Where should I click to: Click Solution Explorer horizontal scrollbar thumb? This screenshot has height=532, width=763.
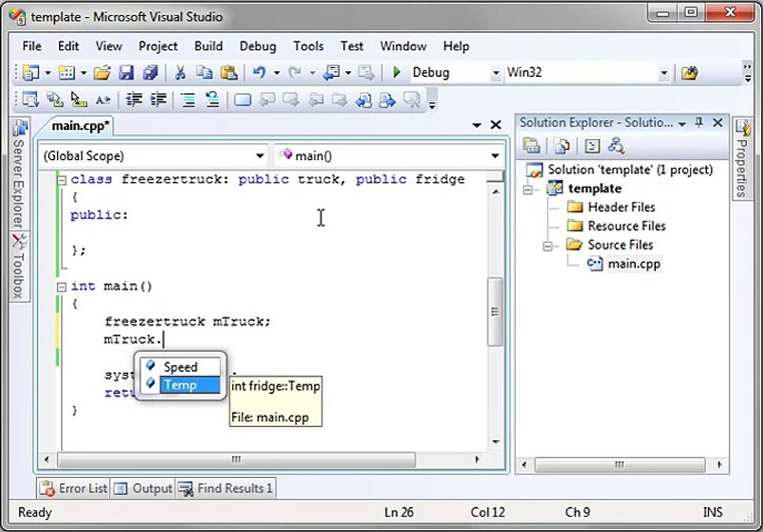620,465
